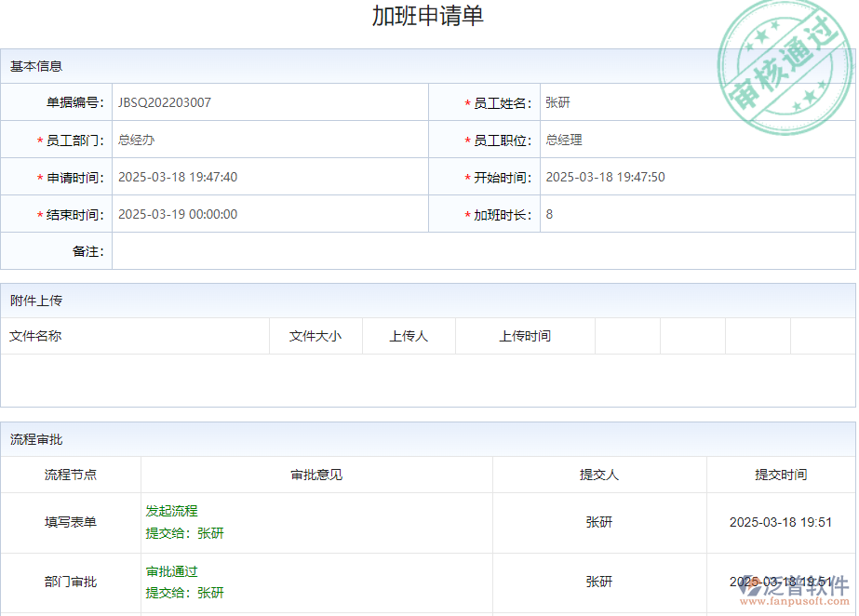Toggle the 流程审批 section header
The image size is (859, 616).
tap(37, 439)
